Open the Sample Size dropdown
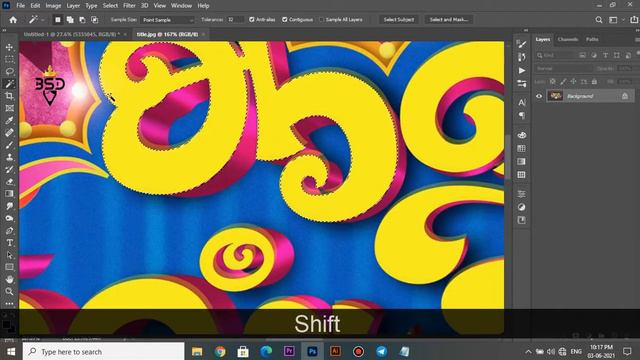Viewport: 640px width, 360px height. (x=168, y=20)
